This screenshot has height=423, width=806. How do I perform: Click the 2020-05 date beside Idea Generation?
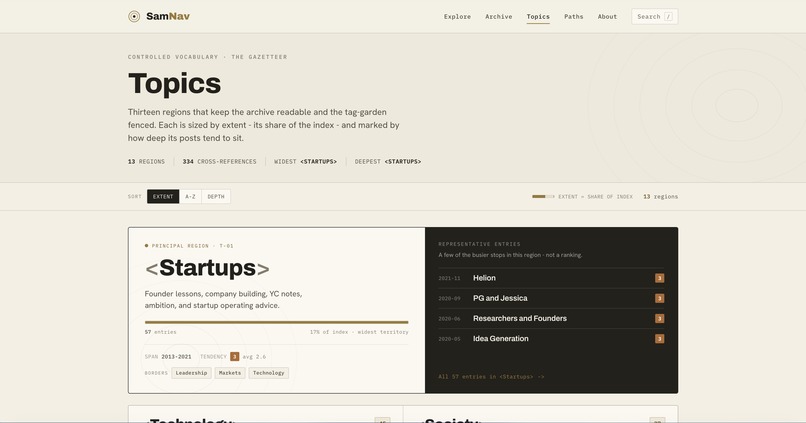tap(449, 338)
